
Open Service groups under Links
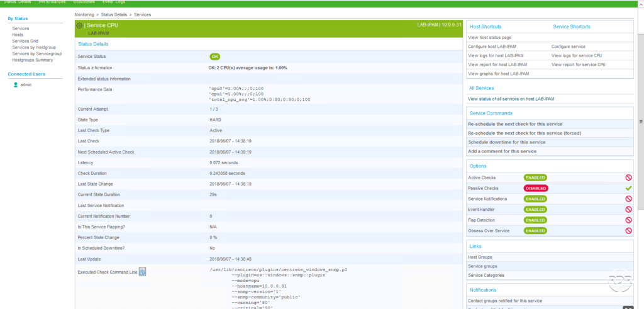pyautogui.click(x=482, y=266)
